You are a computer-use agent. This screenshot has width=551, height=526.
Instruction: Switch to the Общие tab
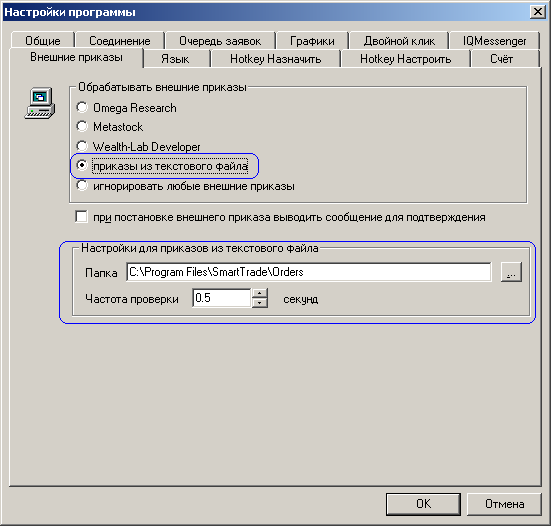(x=43, y=41)
